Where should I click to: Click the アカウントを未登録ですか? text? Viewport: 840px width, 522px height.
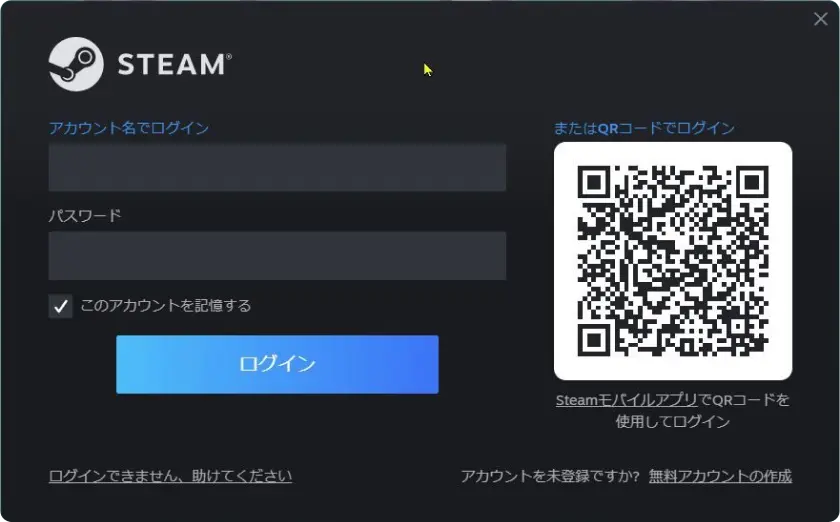coord(550,476)
